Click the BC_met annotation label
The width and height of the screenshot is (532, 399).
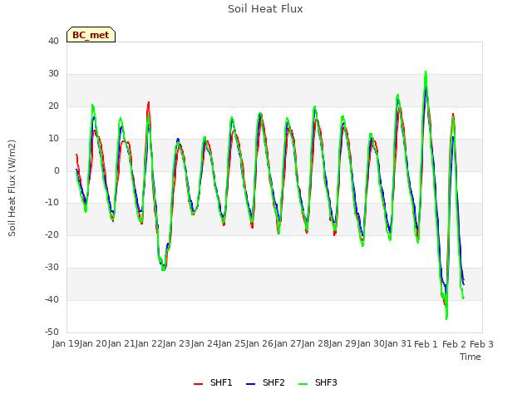click(91, 35)
